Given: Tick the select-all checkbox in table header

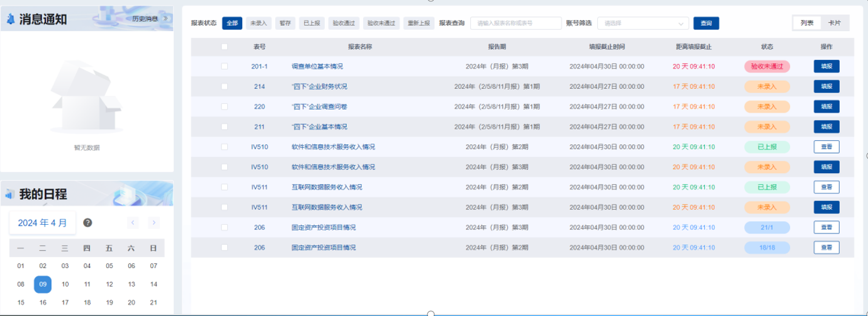Looking at the screenshot, I should [x=224, y=47].
